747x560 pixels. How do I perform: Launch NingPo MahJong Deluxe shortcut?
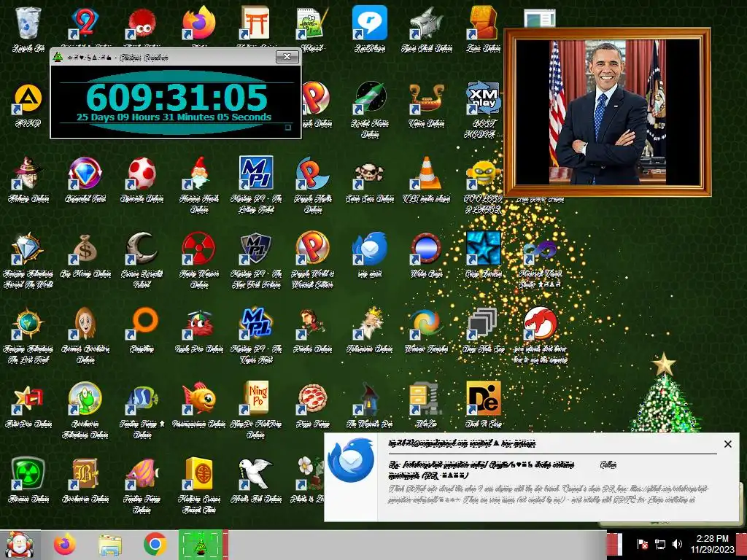coord(255,399)
